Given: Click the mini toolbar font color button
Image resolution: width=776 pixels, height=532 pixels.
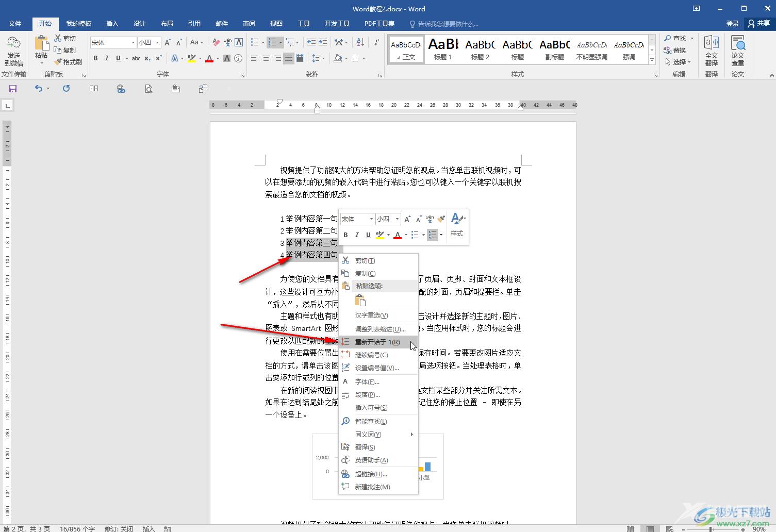Looking at the screenshot, I should [398, 235].
